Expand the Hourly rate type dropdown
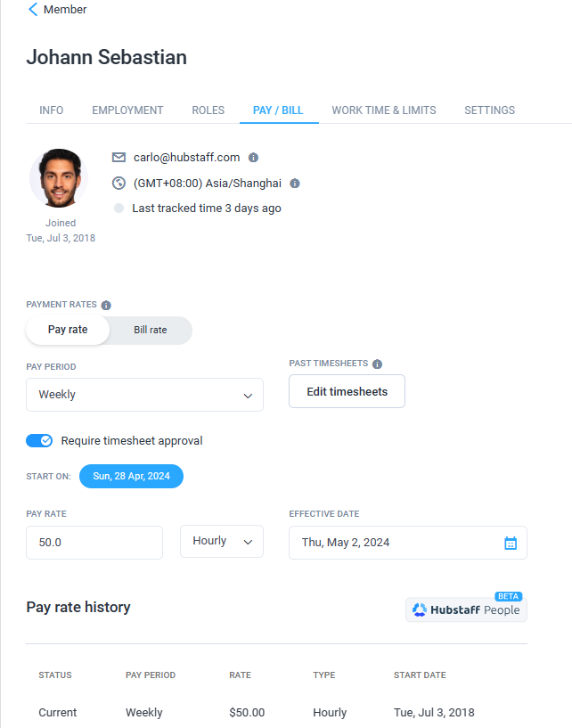Viewport: 572px width, 728px height. (222, 542)
